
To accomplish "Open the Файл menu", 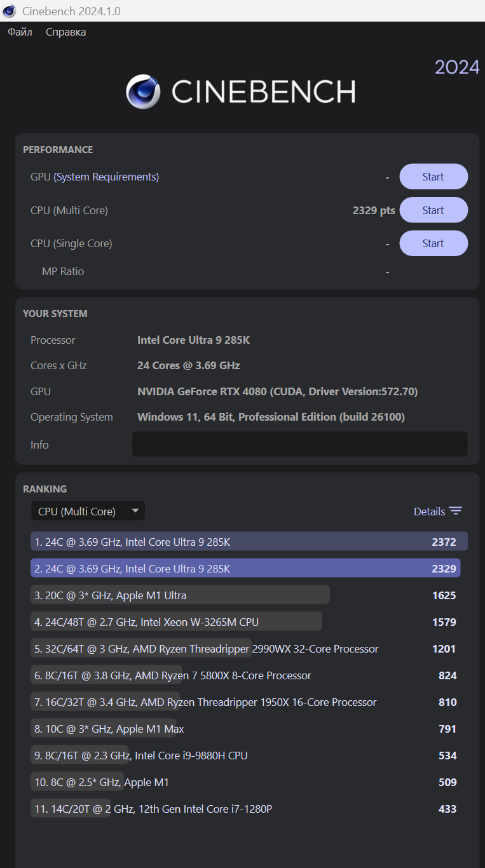I will pos(20,32).
